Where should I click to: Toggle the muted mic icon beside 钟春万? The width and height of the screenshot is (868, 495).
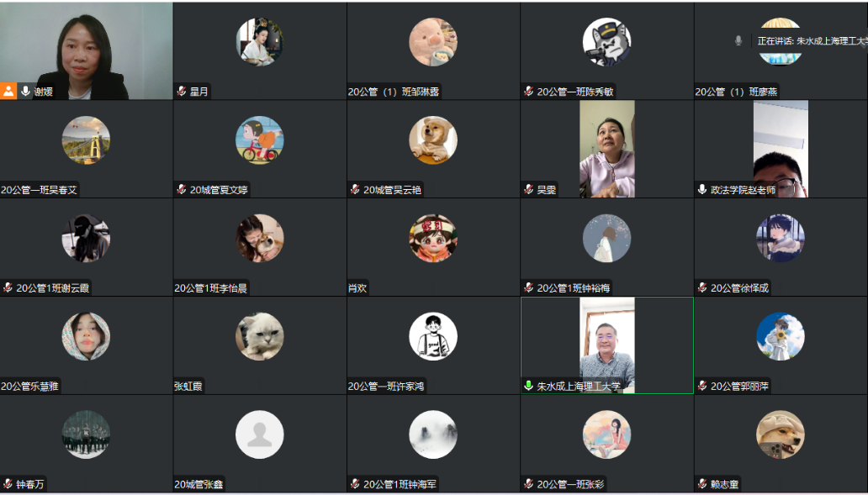tap(8, 484)
